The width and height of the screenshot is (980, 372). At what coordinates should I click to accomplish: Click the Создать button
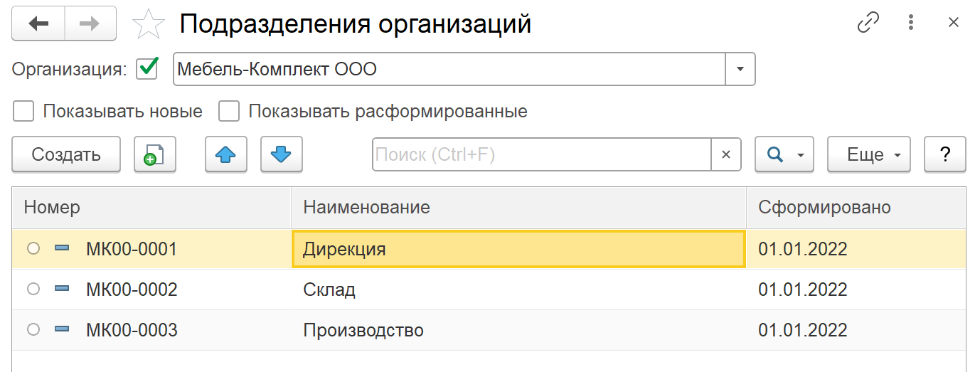coord(66,154)
